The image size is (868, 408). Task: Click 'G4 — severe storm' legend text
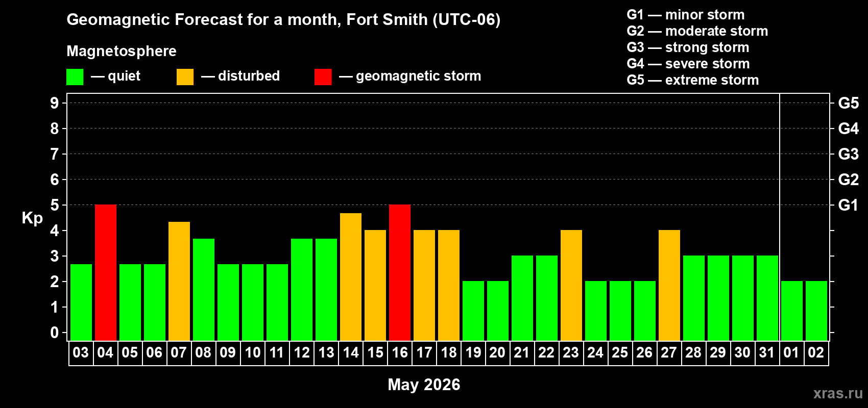tap(688, 64)
